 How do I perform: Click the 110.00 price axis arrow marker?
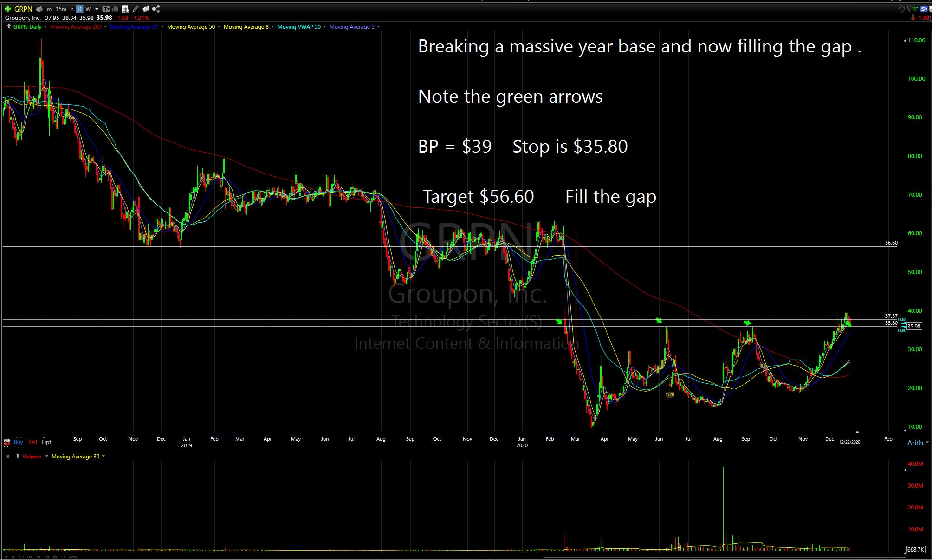[x=905, y=41]
